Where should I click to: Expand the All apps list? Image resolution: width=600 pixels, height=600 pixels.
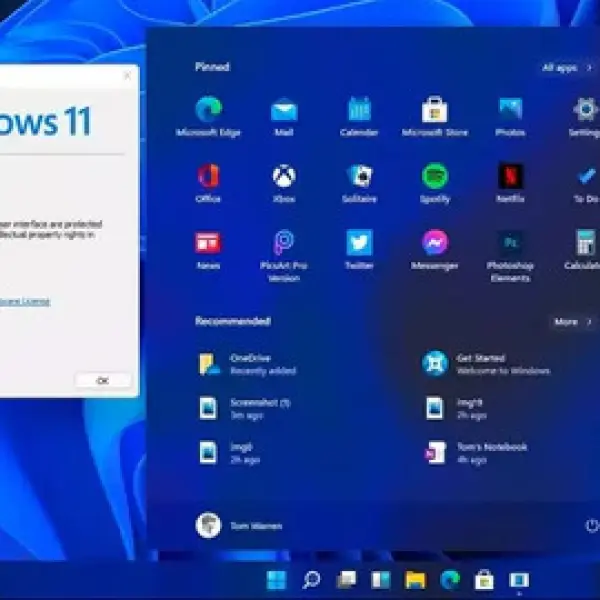click(565, 68)
